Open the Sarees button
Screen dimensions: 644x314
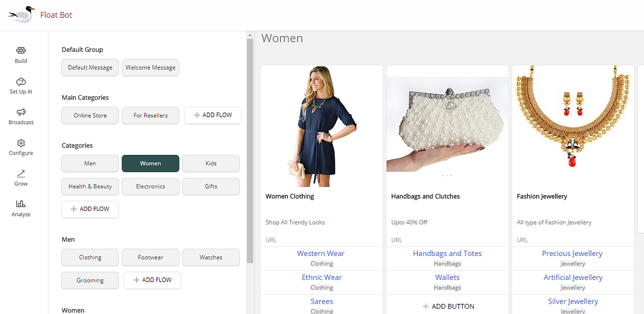pyautogui.click(x=321, y=305)
